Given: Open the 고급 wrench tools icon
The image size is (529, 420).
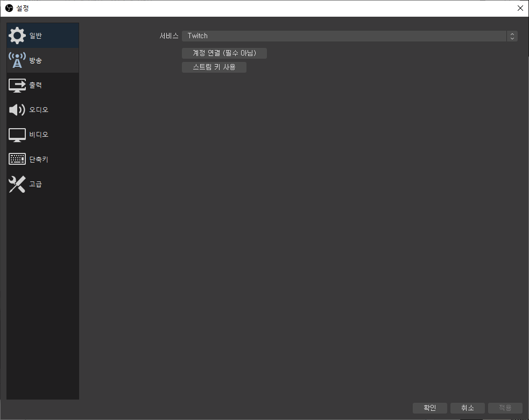Looking at the screenshot, I should pyautogui.click(x=17, y=184).
